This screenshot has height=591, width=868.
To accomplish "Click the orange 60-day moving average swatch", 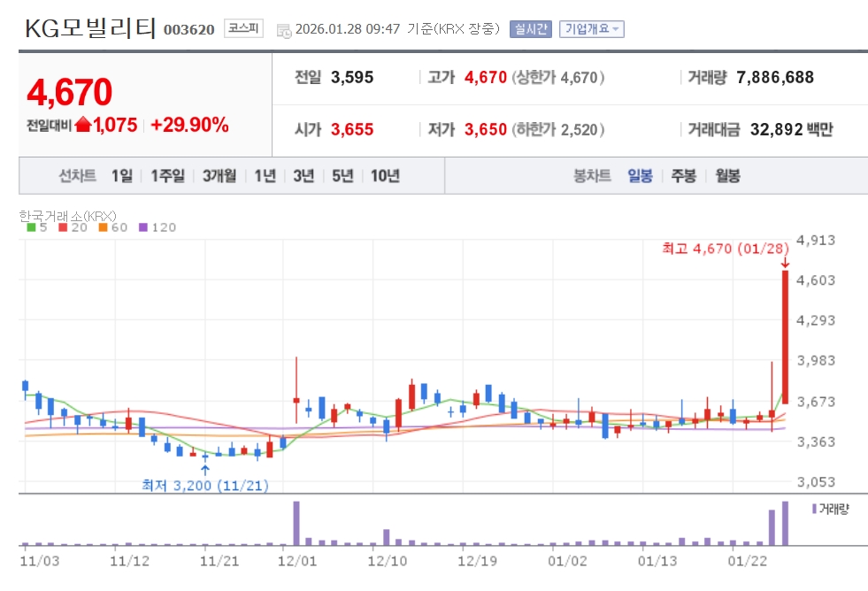I will click(x=103, y=227).
